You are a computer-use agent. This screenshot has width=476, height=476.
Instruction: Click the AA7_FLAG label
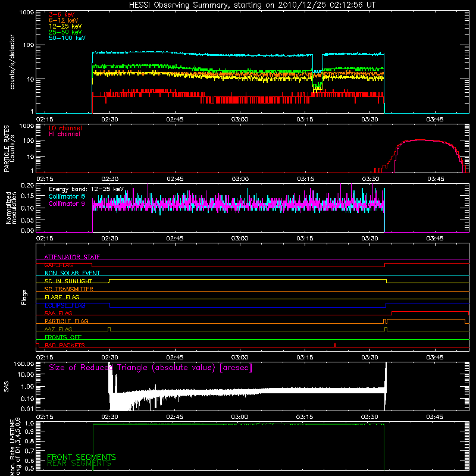point(58,329)
